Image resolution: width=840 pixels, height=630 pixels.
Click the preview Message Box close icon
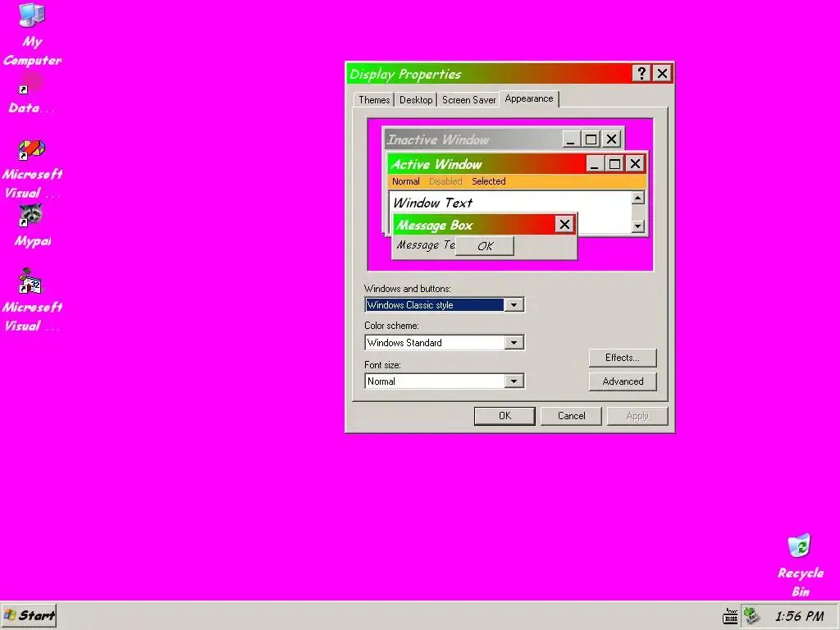[564, 225]
